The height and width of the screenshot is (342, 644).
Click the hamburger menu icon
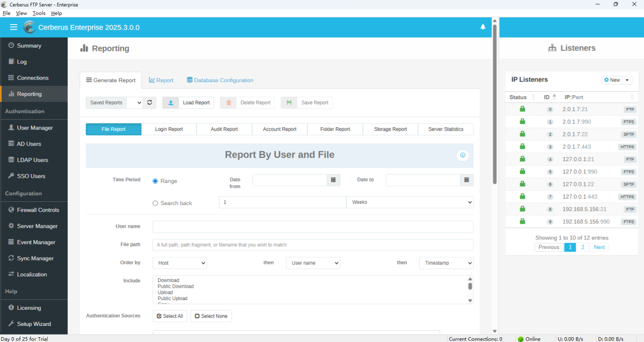[x=13, y=27]
